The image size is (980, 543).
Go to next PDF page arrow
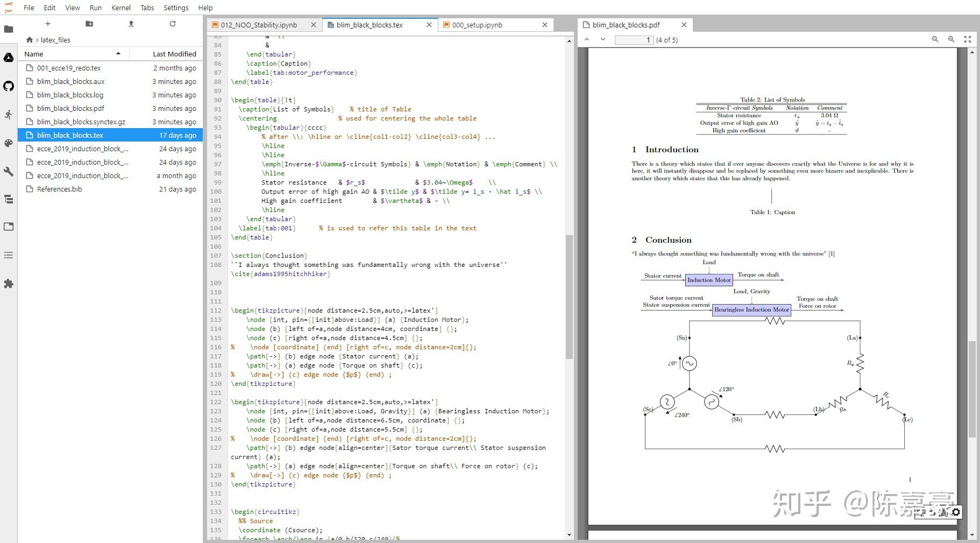(603, 39)
